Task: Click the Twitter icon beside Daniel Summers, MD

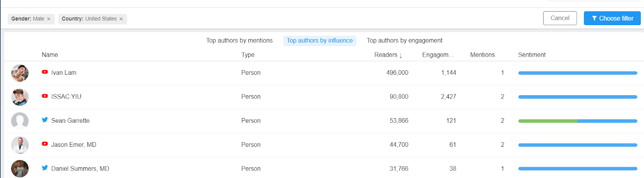Action: tap(45, 168)
